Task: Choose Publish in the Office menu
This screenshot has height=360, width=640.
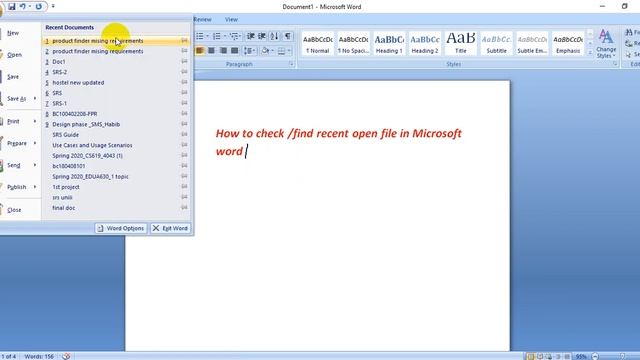Action: coord(16,187)
